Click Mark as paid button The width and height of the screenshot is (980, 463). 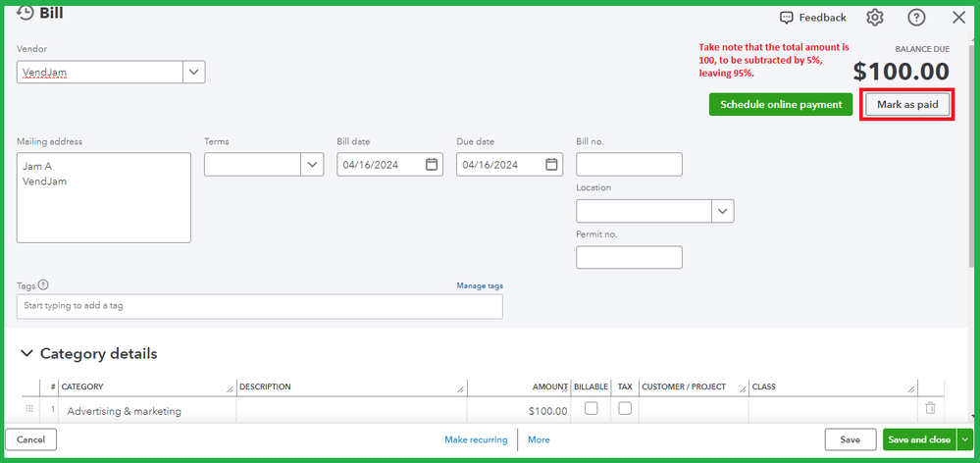[x=907, y=104]
